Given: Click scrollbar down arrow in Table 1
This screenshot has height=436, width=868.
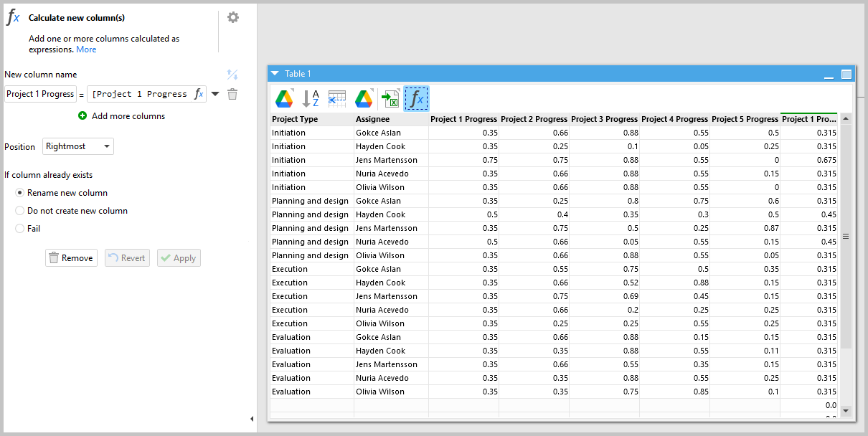Looking at the screenshot, I should [846, 411].
